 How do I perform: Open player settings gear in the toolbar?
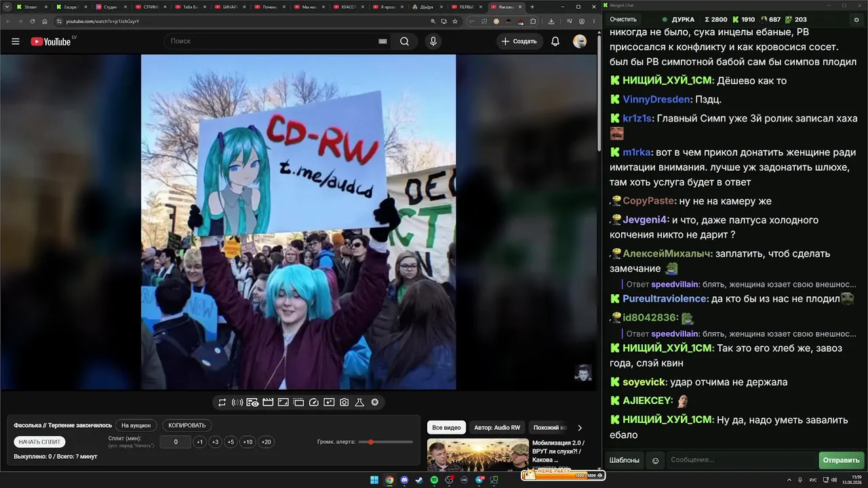(x=374, y=402)
